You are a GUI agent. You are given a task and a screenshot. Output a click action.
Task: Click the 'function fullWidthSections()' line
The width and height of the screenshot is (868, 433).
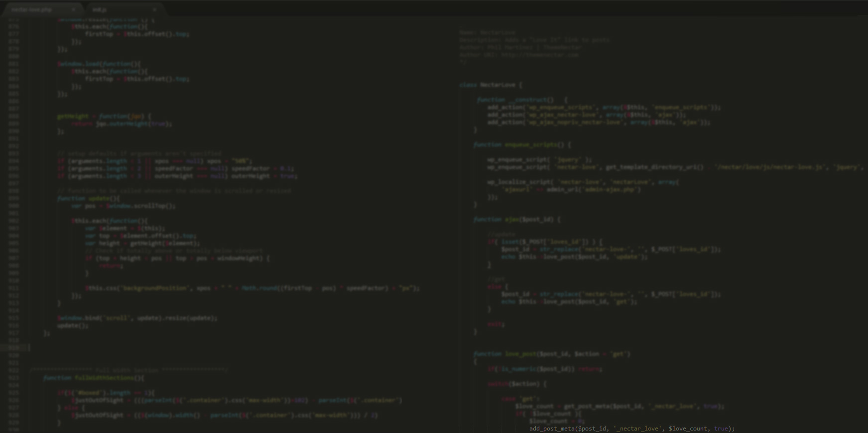coord(94,378)
